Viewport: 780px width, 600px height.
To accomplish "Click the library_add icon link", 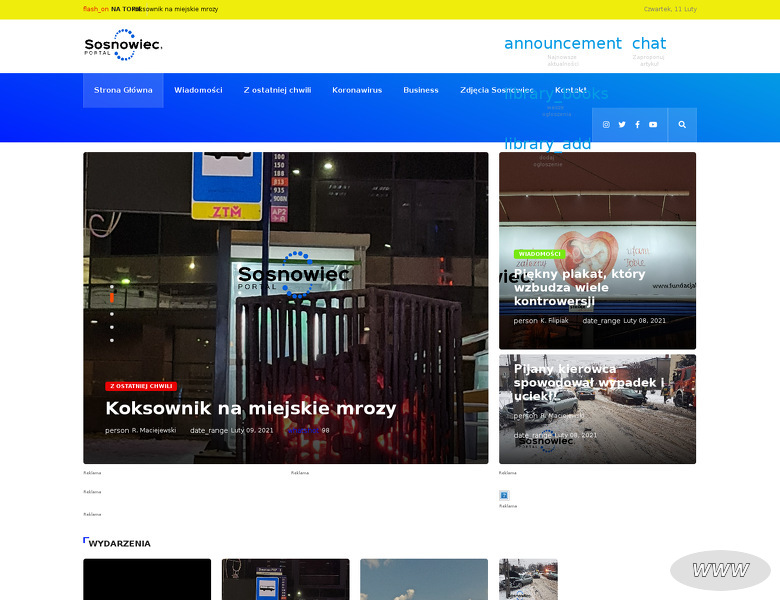I will pos(548,144).
